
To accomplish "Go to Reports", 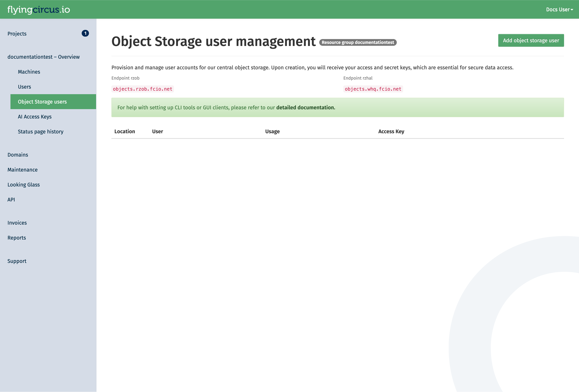I will tap(17, 238).
